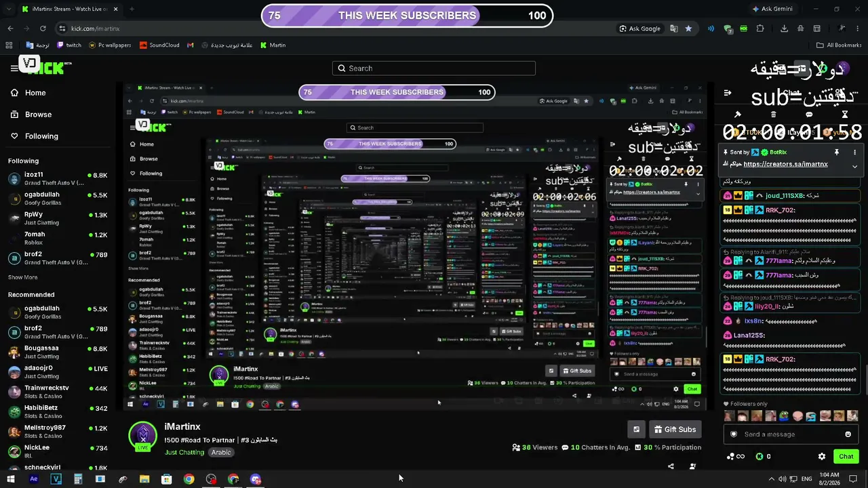Open the Just Chatting category link
This screenshot has height=488, width=868.
pyautogui.click(x=184, y=452)
